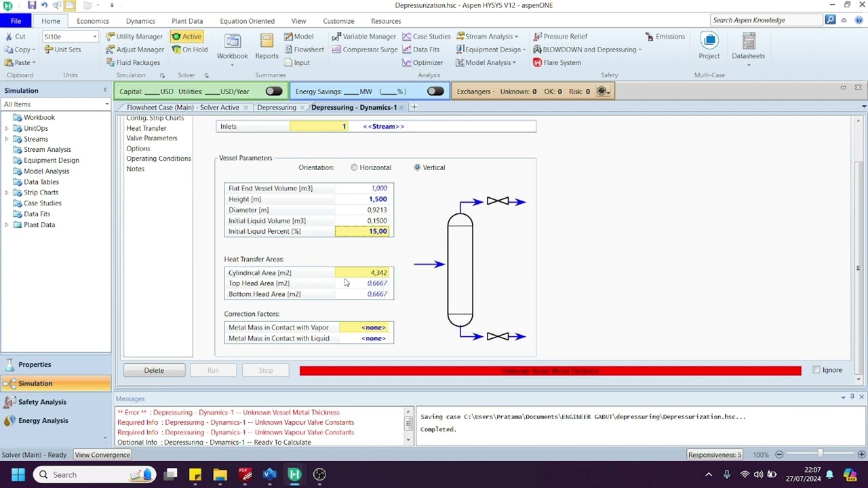Toggle the Exchangers risk switch

coord(602,91)
